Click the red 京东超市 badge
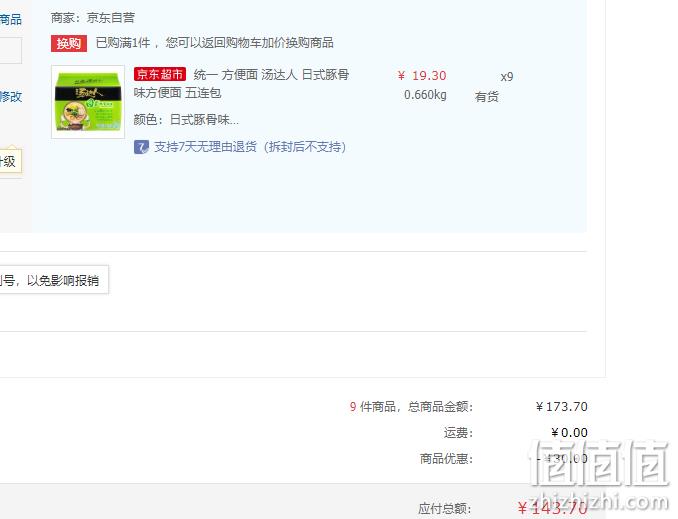678x519 pixels. [160, 74]
